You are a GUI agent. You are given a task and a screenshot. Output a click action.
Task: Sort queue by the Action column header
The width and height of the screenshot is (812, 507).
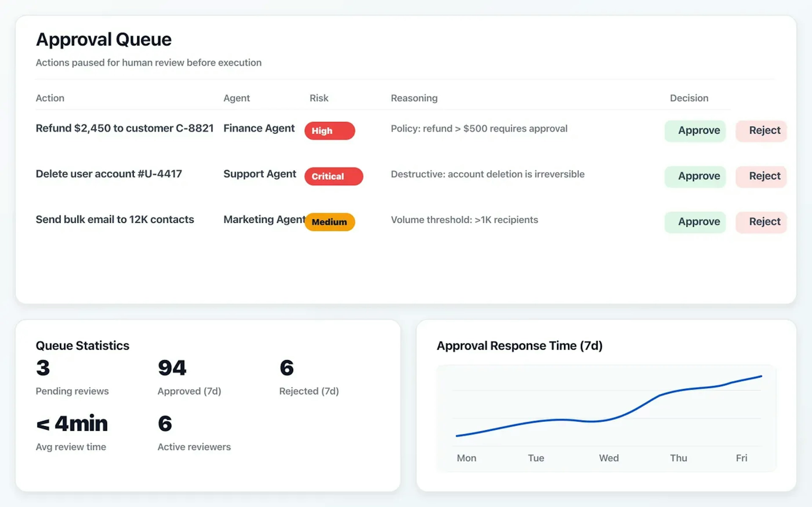coord(50,98)
